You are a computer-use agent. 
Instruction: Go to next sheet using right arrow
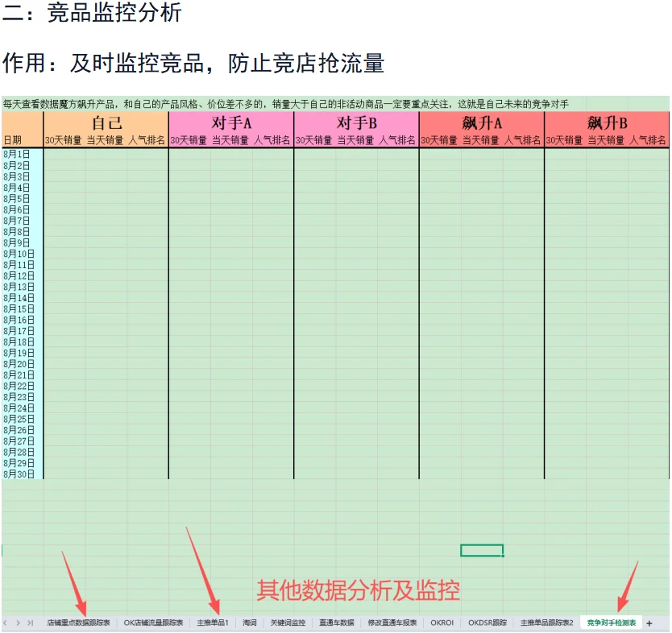tap(18, 623)
